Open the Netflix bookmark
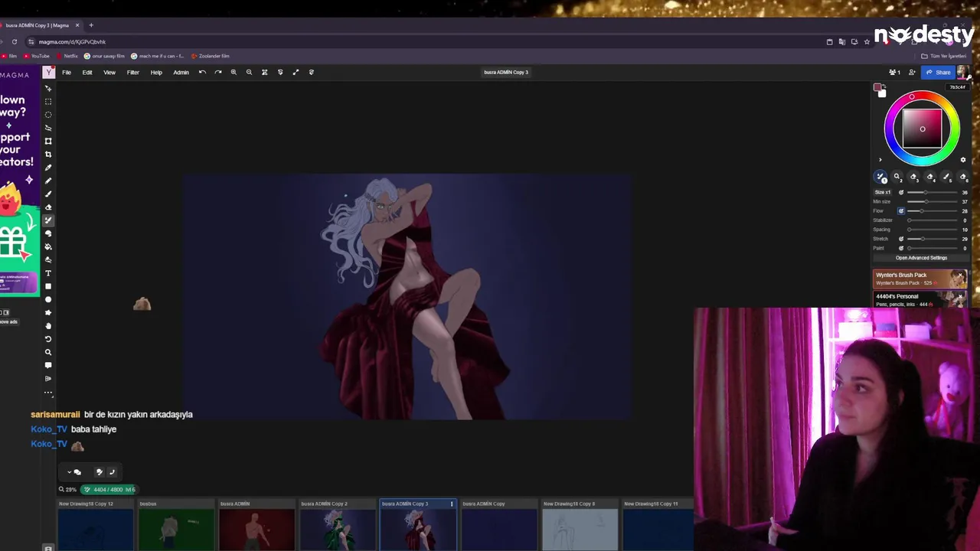This screenshot has width=980, height=551. [67, 56]
